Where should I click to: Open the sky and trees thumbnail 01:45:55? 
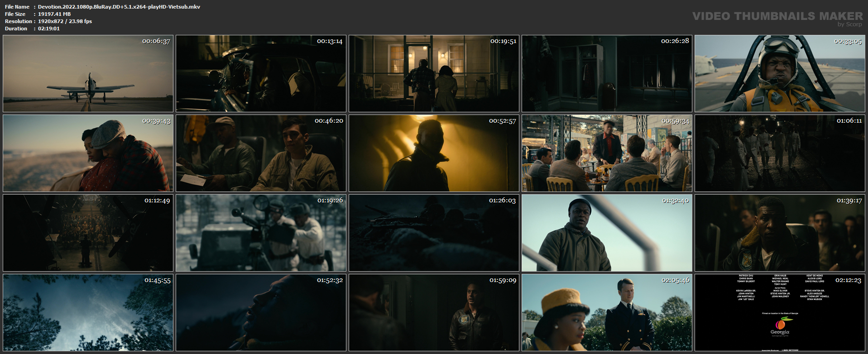coord(88,312)
